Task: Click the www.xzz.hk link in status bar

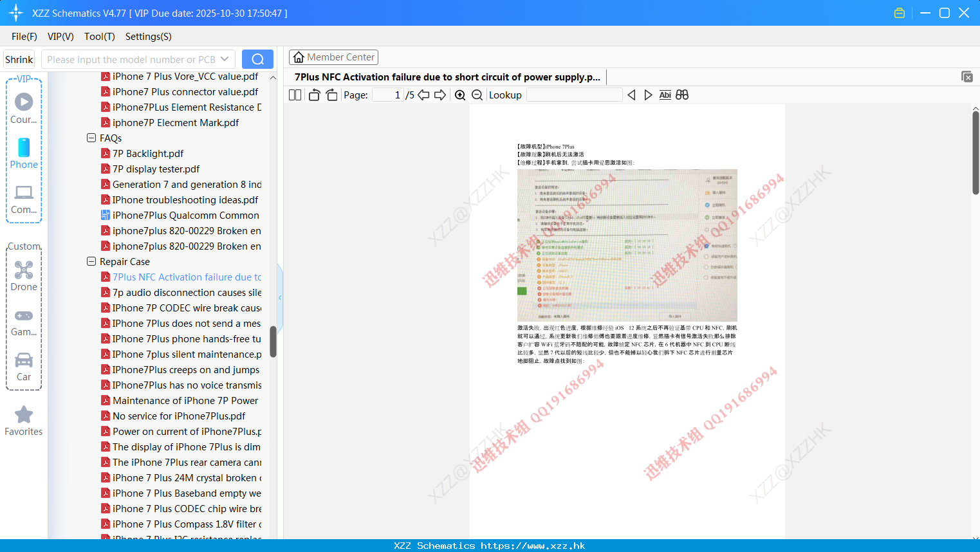Action: [x=533, y=546]
